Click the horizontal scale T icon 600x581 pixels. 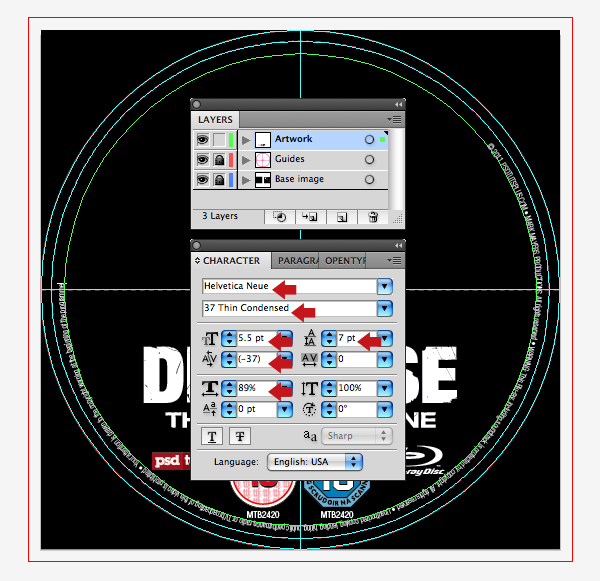coord(210,388)
